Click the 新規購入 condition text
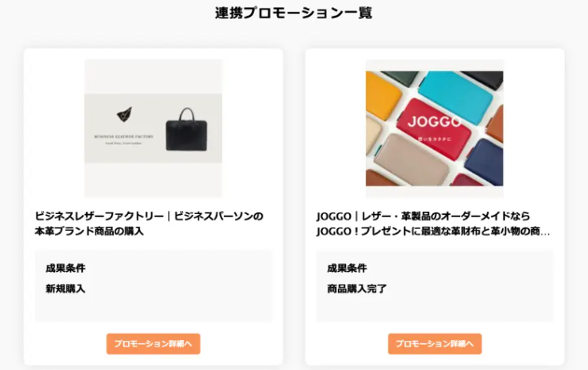Viewport: 588px width, 370px height. click(x=65, y=289)
